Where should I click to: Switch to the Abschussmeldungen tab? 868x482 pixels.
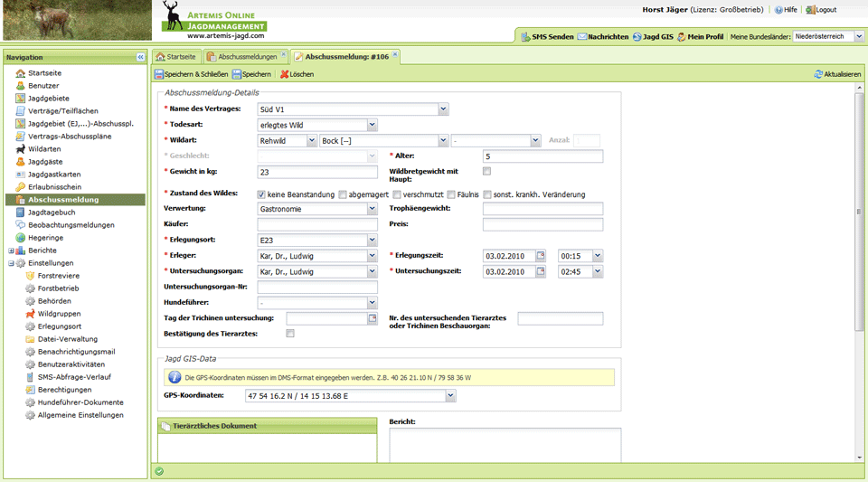246,56
